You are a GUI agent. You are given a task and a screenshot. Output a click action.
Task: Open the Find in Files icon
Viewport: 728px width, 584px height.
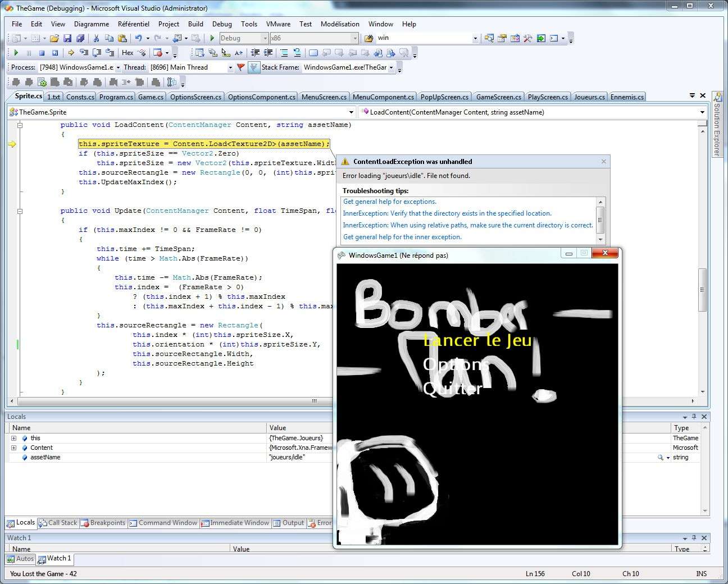(x=368, y=38)
